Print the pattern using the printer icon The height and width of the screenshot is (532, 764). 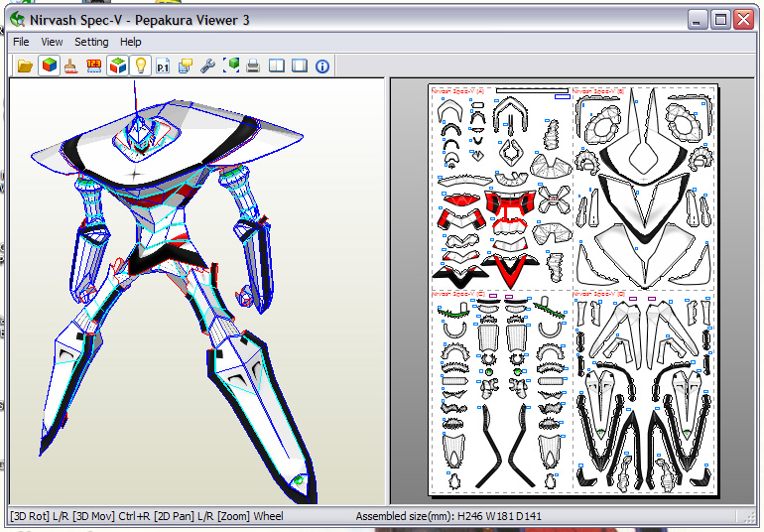click(253, 66)
